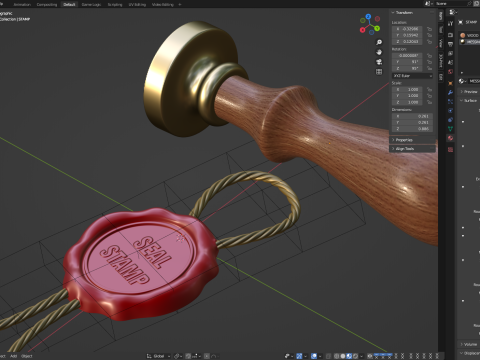Expand the Properties panel in sidebar
This screenshot has width=480, height=360.
tap(412, 140)
